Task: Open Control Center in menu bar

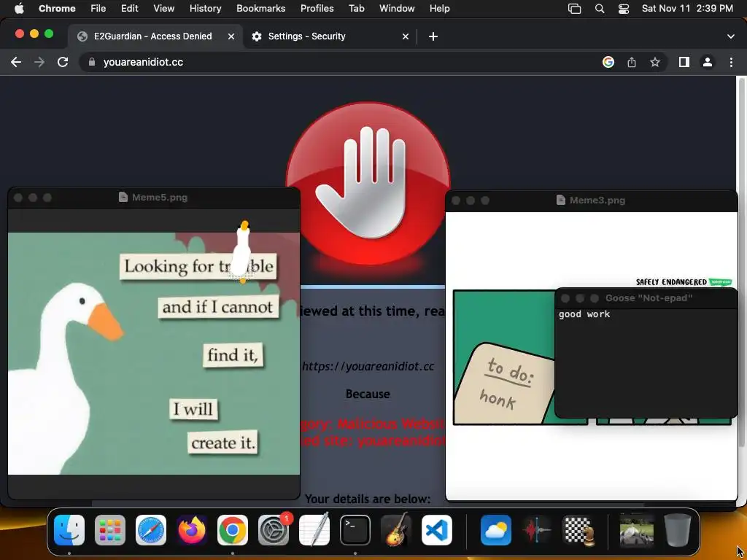Action: click(624, 9)
